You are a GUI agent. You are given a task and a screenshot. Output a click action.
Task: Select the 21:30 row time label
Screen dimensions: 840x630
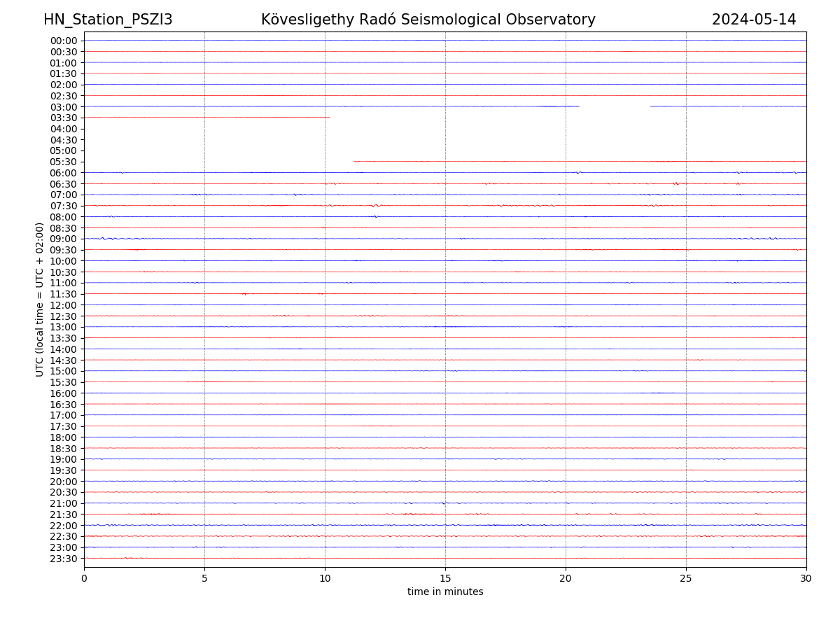click(64, 514)
